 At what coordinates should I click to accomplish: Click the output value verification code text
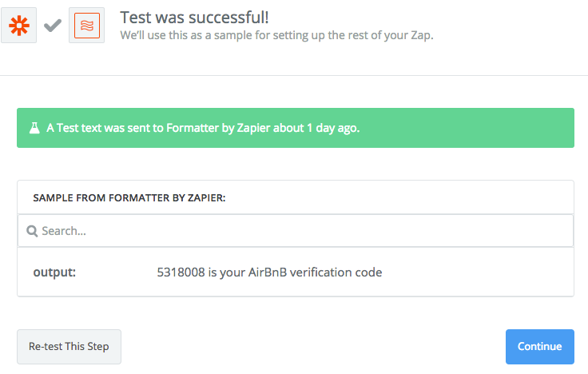tap(269, 272)
